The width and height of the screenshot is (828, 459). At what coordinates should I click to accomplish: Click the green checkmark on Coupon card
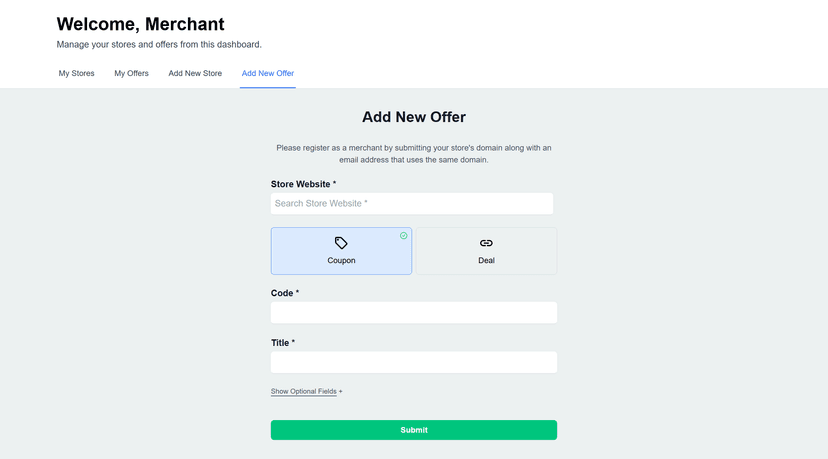404,236
